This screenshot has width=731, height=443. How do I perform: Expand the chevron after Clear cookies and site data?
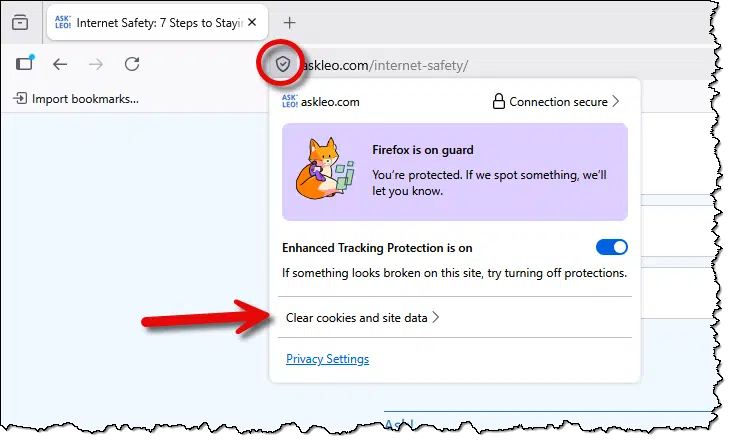[436, 318]
